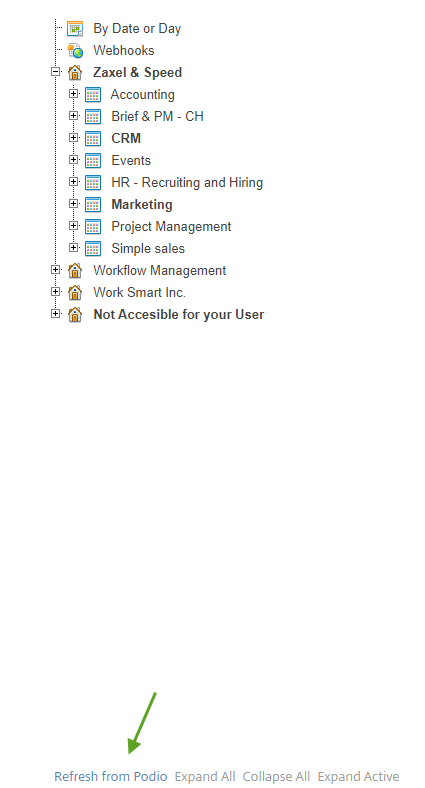Expand Not Accesible for your User node
This screenshot has width=425, height=788.
tap(56, 314)
